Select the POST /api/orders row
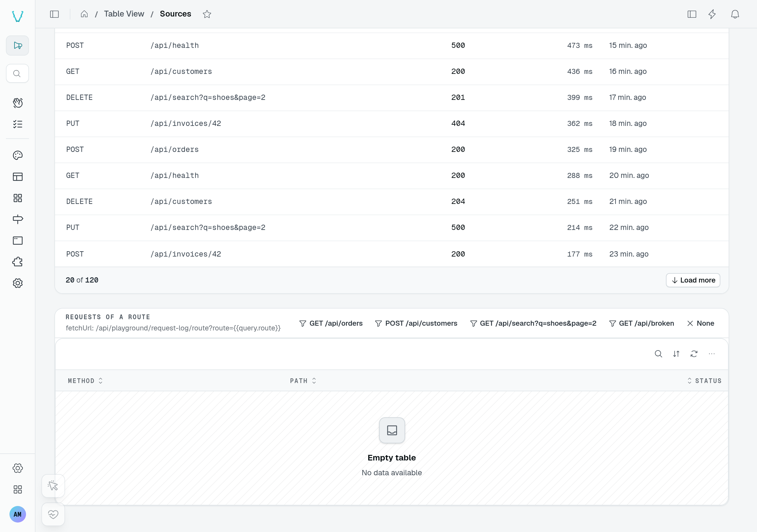The width and height of the screenshot is (757, 532). 391,150
